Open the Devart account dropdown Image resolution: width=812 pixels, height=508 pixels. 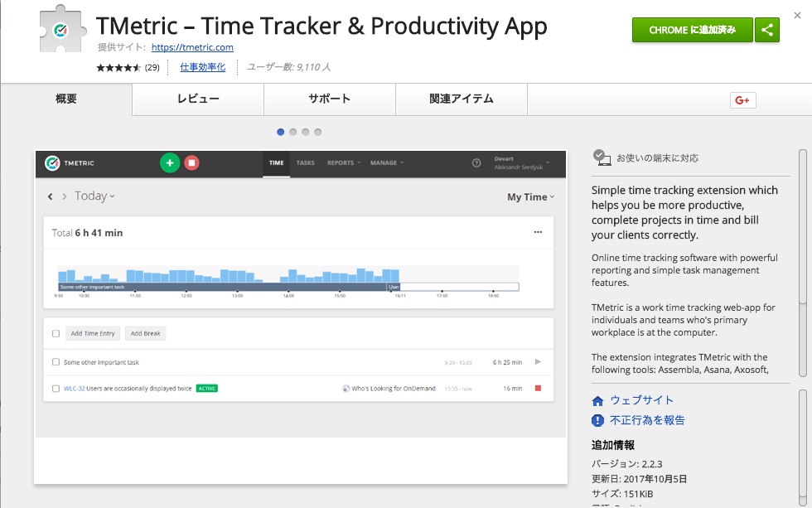pyautogui.click(x=521, y=163)
